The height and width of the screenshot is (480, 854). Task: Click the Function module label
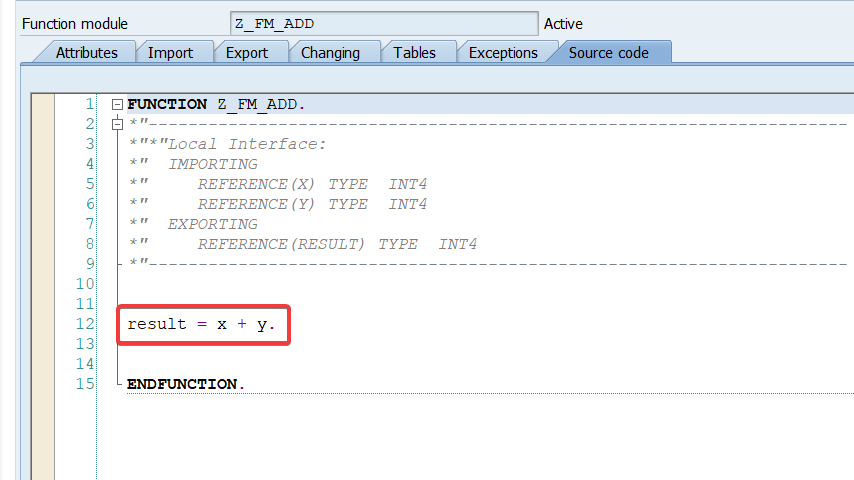click(75, 24)
